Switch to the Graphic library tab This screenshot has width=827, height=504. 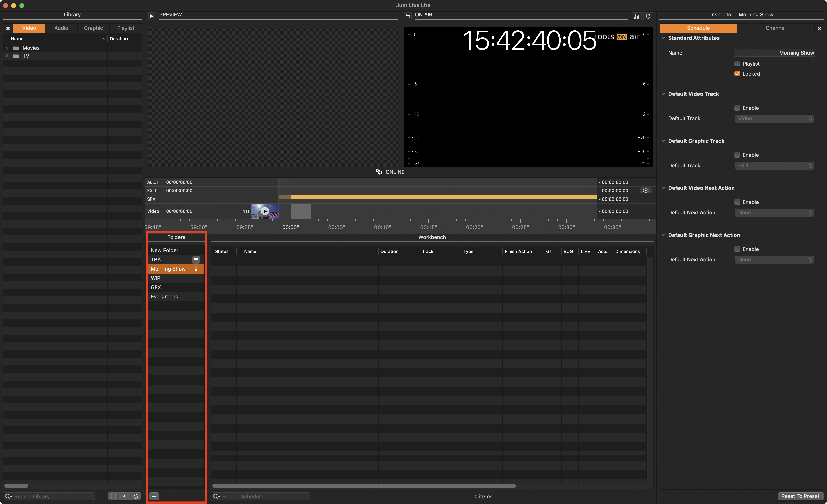[93, 28]
